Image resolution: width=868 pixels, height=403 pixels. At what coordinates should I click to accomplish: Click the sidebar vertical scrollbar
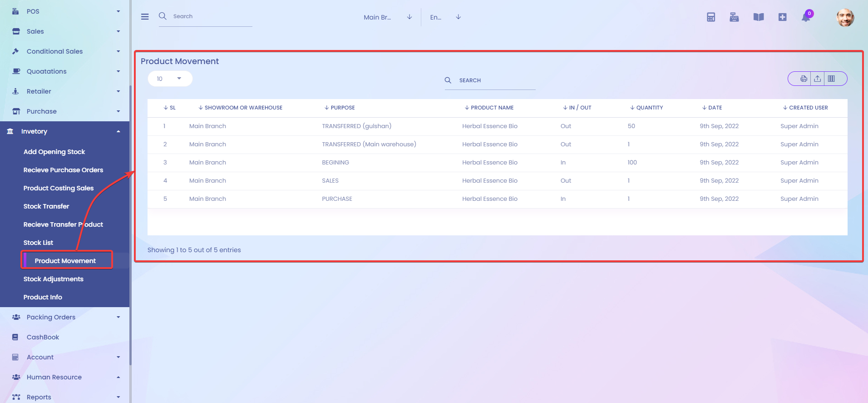(131, 226)
